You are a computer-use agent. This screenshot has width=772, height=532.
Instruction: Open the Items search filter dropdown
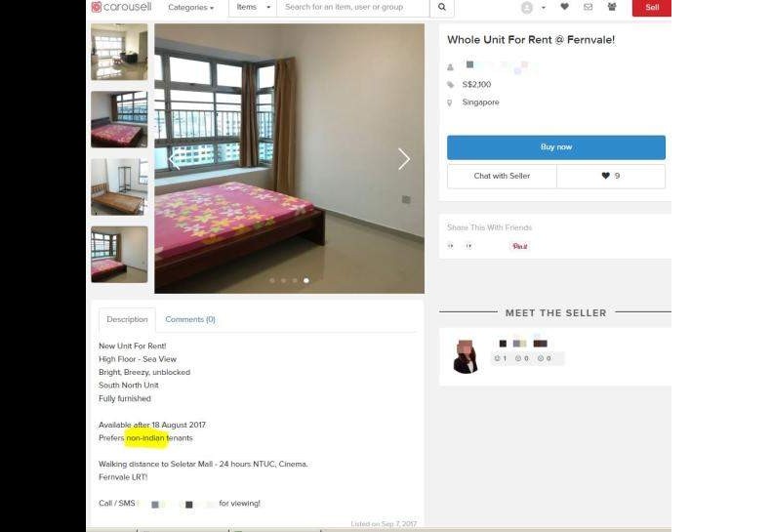pyautogui.click(x=253, y=8)
